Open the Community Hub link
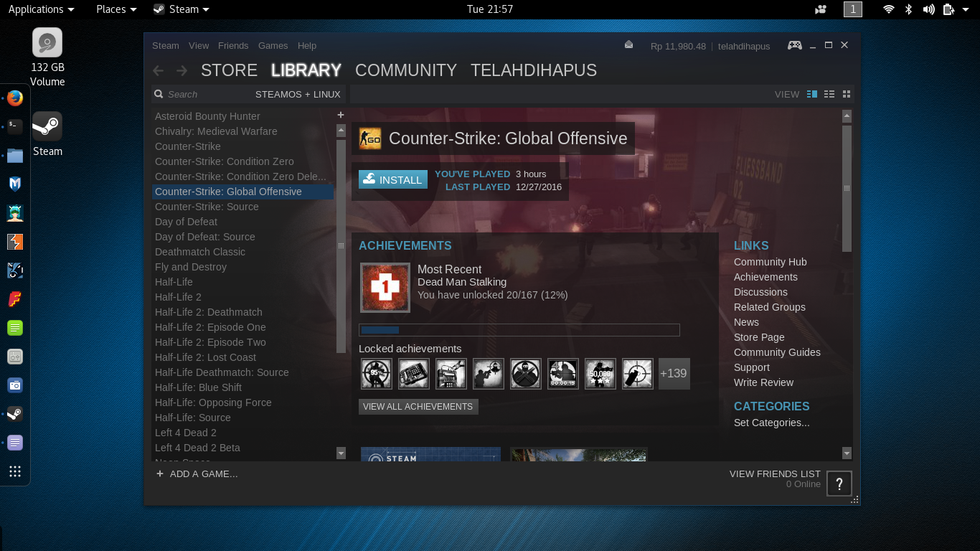This screenshot has height=551, width=980. click(770, 262)
